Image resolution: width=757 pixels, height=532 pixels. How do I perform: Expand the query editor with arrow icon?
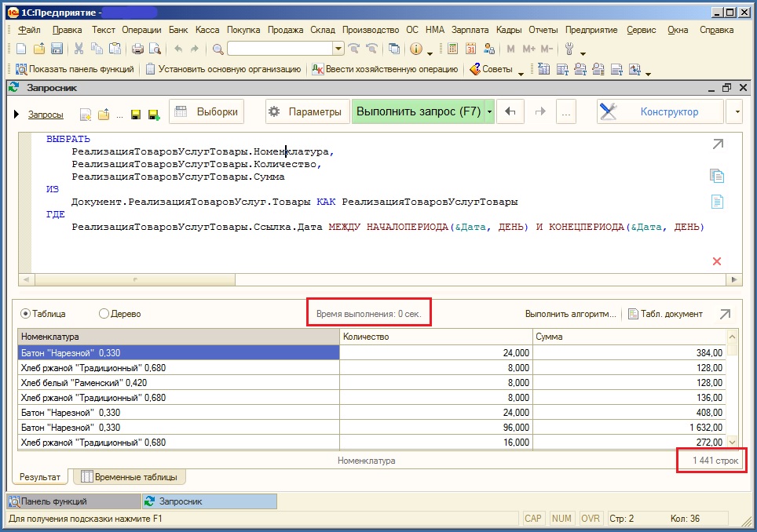(717, 144)
